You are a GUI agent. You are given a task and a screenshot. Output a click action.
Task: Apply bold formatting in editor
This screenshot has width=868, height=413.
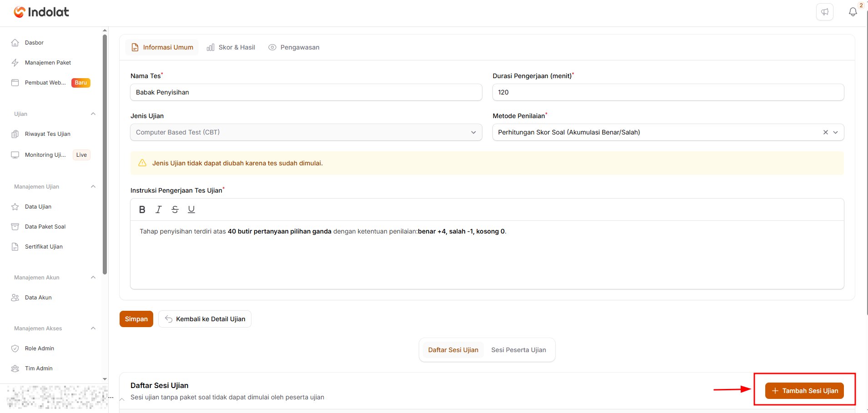pyautogui.click(x=142, y=209)
